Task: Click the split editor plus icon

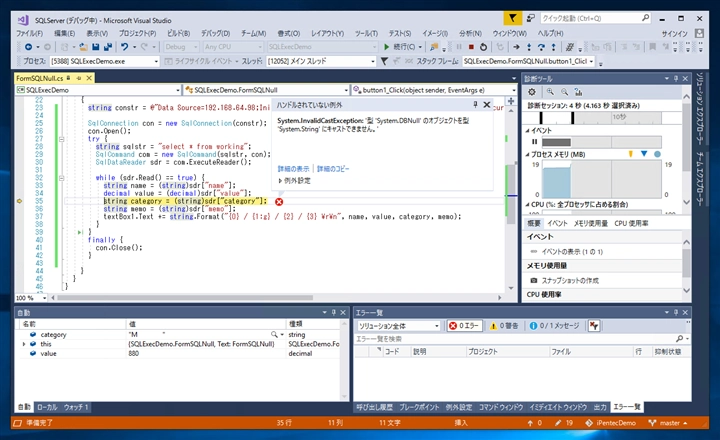Action: [x=511, y=101]
